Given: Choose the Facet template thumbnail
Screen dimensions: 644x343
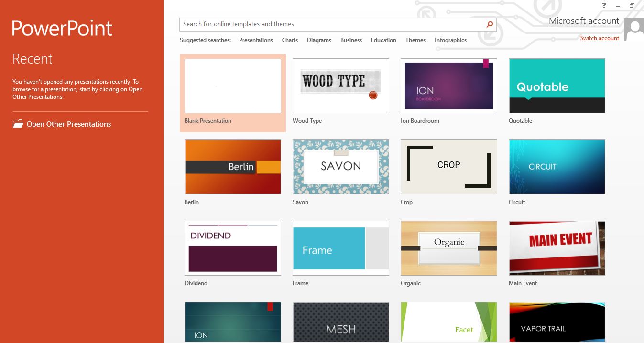Looking at the screenshot, I should point(449,322).
